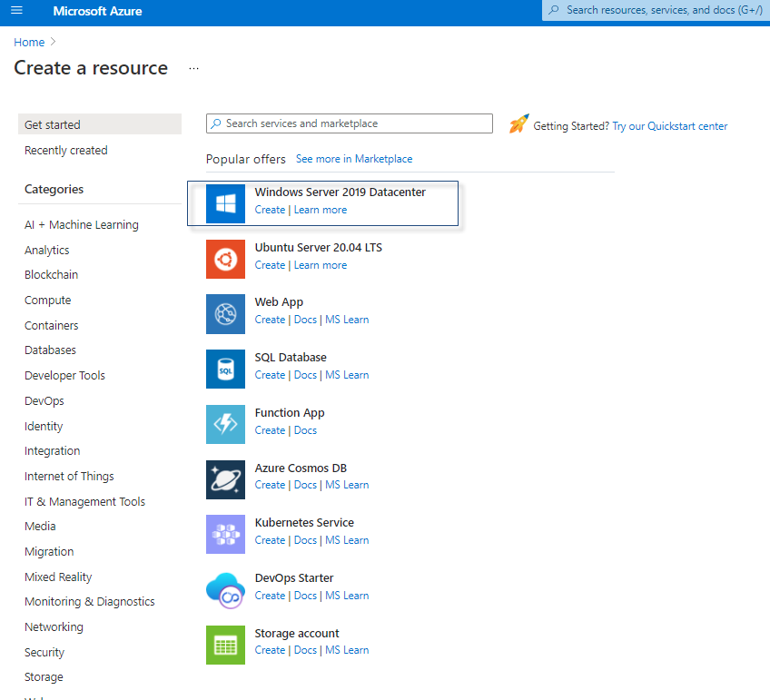Viewport: 770px width, 700px height.
Task: Open the Containers category
Action: click(51, 325)
